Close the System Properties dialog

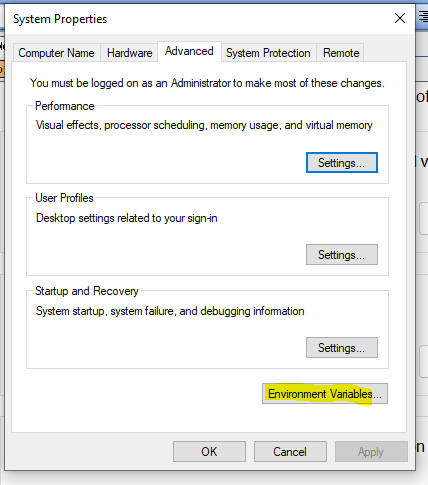point(400,18)
